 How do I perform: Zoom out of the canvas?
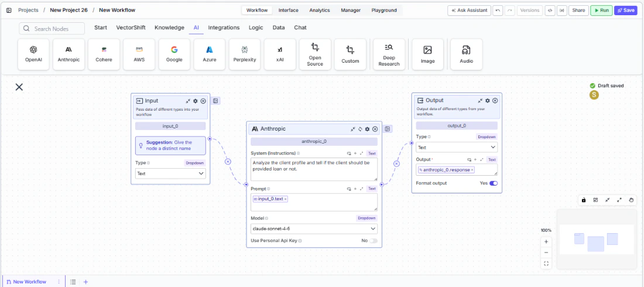click(x=546, y=252)
